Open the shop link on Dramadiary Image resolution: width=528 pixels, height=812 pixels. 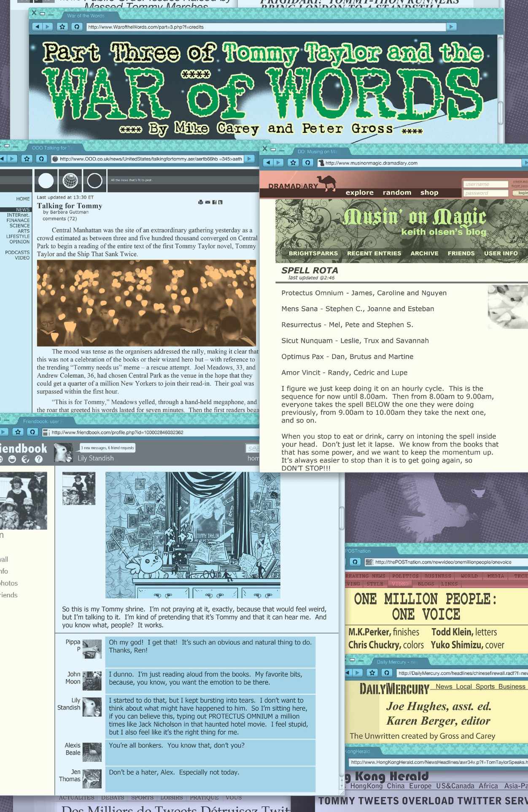pos(429,193)
